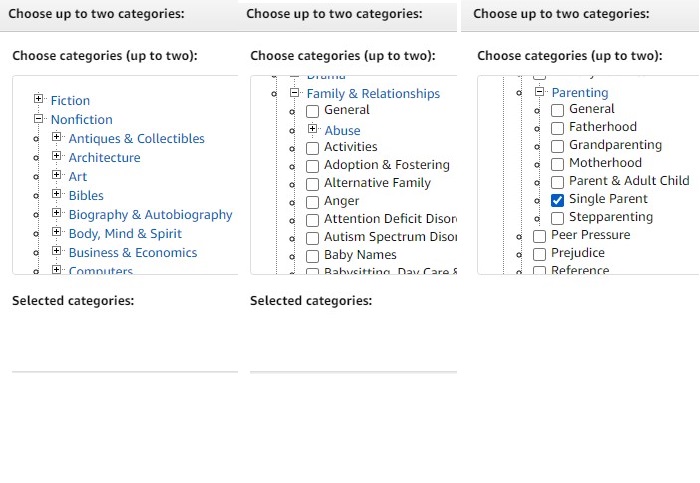
Task: Check the Adoption & Fostering checkbox
Action: point(312,166)
